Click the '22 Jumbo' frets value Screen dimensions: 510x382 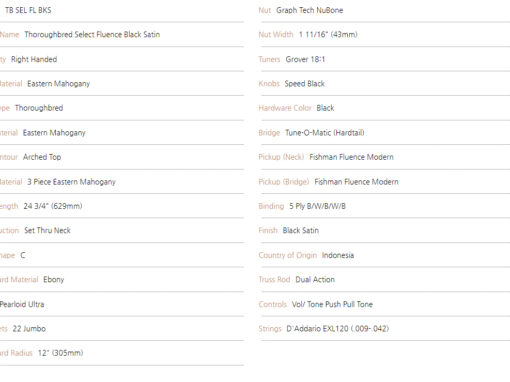point(29,329)
